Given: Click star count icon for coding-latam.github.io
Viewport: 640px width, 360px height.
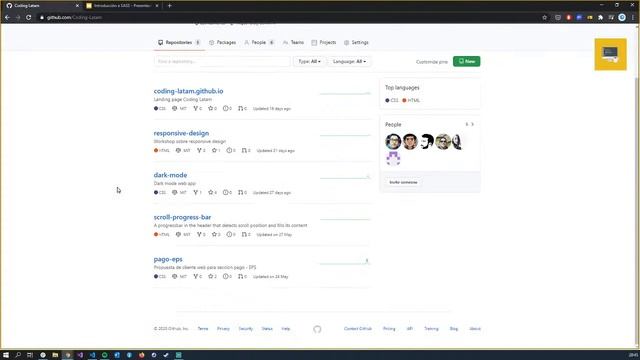Looking at the screenshot, I should [x=211, y=109].
